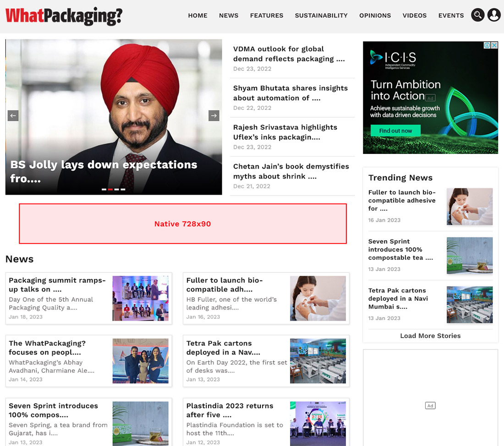
Task: Open the EVENTS menu item
Action: [x=451, y=16]
